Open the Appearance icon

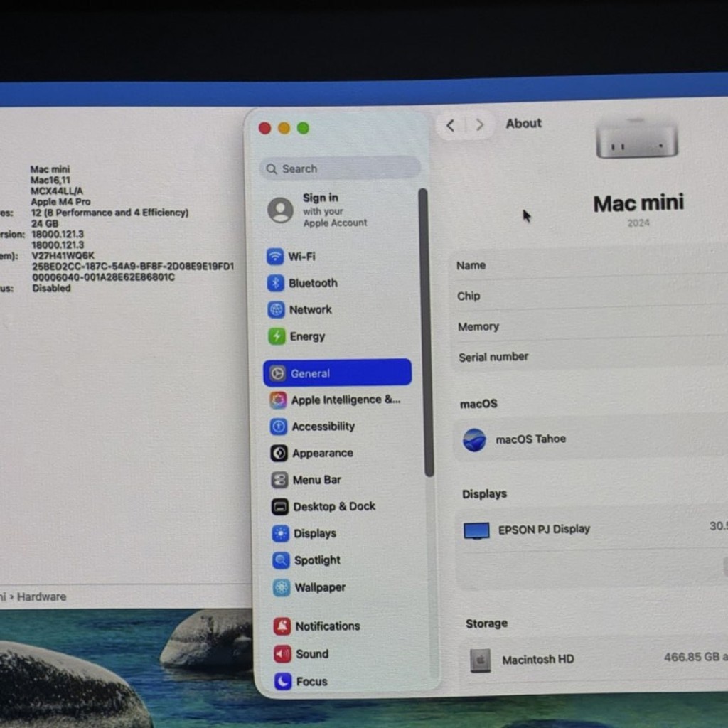point(279,453)
